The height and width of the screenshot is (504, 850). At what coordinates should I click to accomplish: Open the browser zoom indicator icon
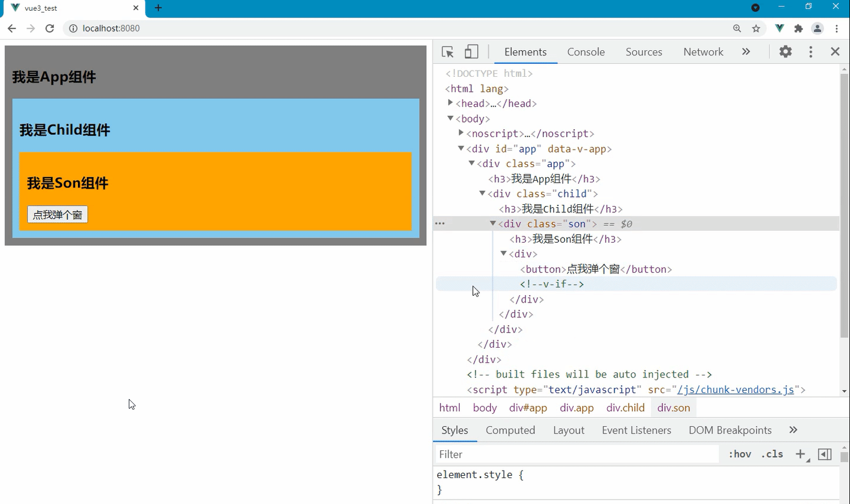(737, 28)
